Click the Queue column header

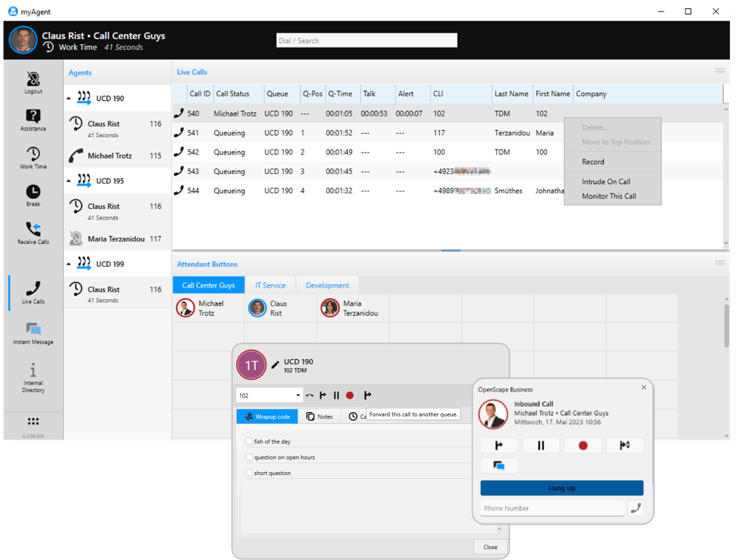(282, 94)
